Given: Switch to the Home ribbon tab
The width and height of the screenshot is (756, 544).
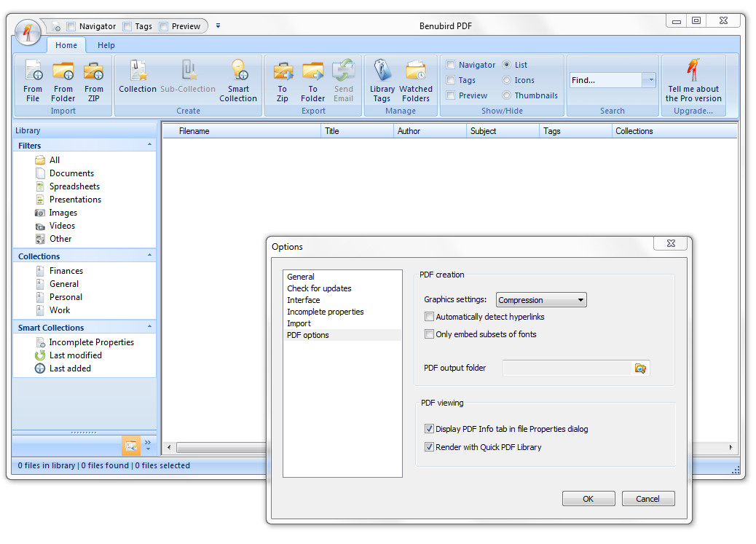Looking at the screenshot, I should (x=66, y=45).
